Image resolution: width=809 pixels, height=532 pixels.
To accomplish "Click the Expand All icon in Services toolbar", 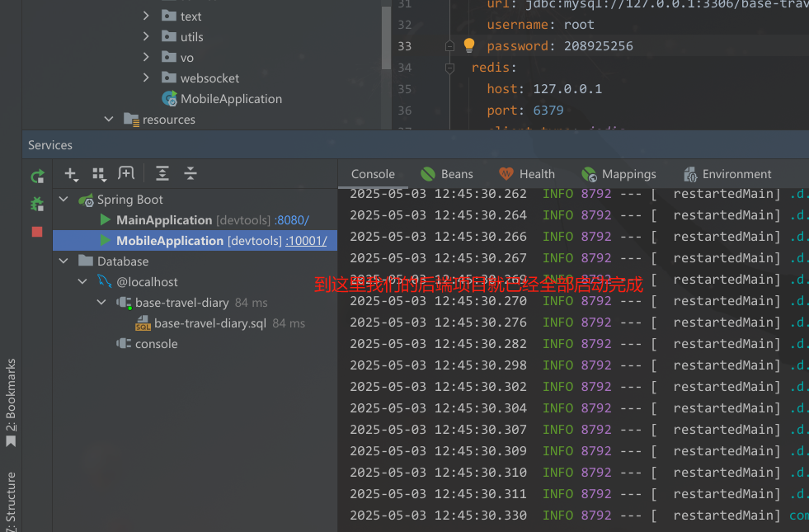I will point(162,173).
